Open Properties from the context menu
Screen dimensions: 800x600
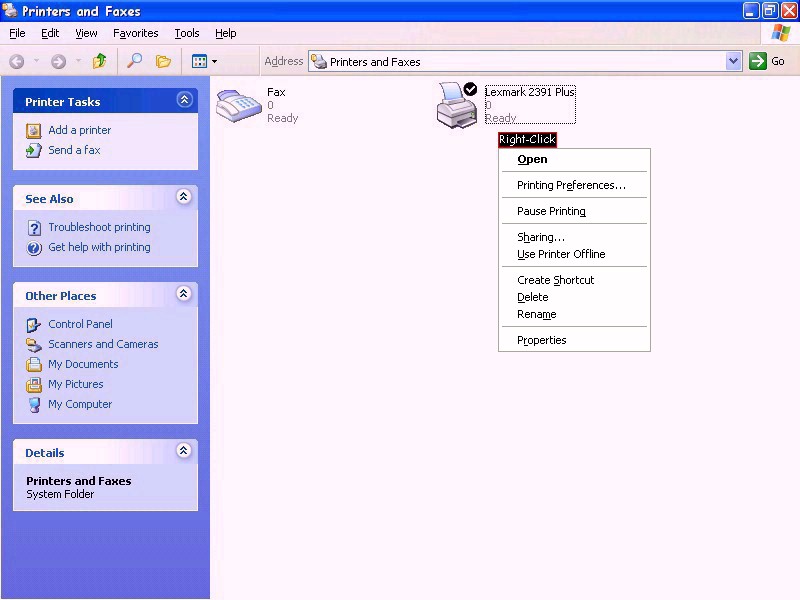coord(574,340)
